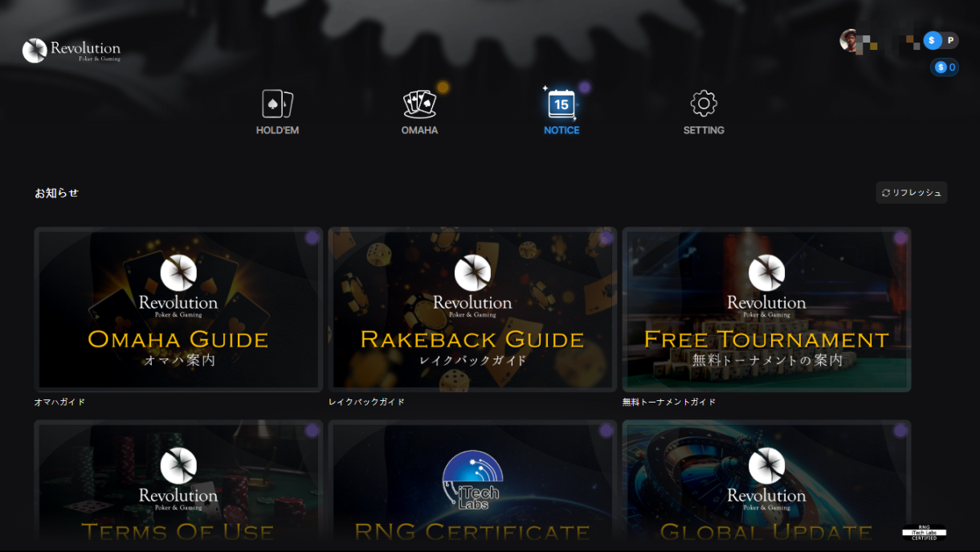Click the HOLD'EM tab label
This screenshot has height=552, width=980.
pos(277,130)
